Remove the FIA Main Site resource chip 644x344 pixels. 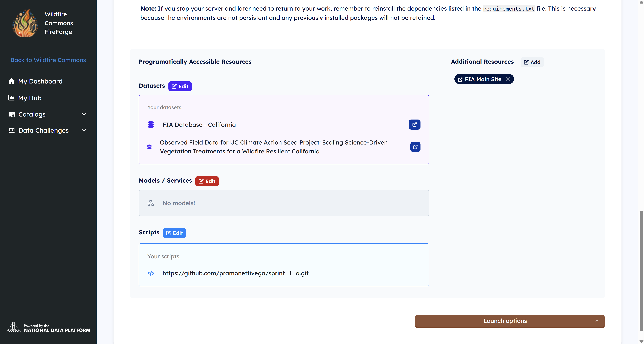[x=508, y=79]
